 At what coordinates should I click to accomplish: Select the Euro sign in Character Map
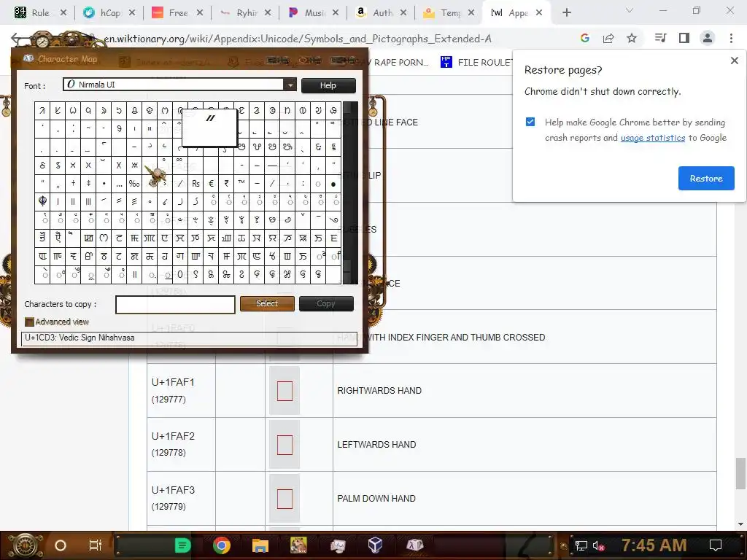point(211,183)
